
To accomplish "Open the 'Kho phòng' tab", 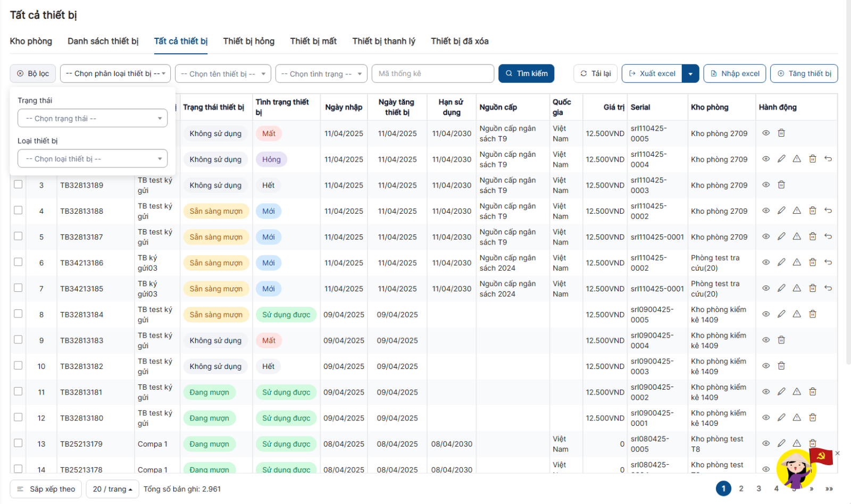I will pos(31,41).
